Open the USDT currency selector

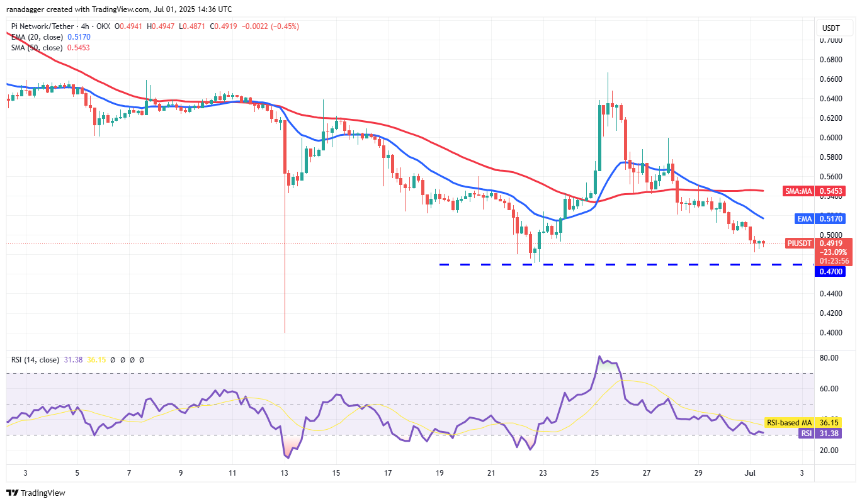pos(831,28)
